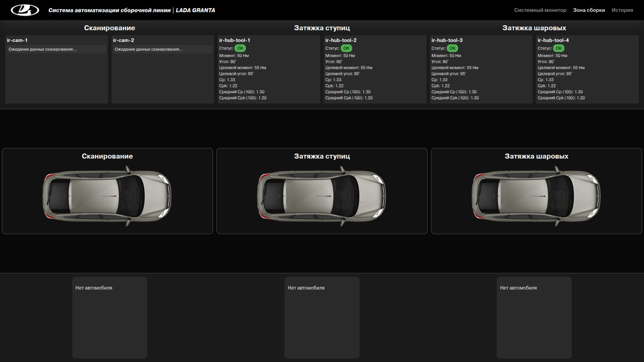Image resolution: width=644 pixels, height=362 pixels.
Task: Select the car image in Затяжка шаровых zone
Action: (x=536, y=196)
